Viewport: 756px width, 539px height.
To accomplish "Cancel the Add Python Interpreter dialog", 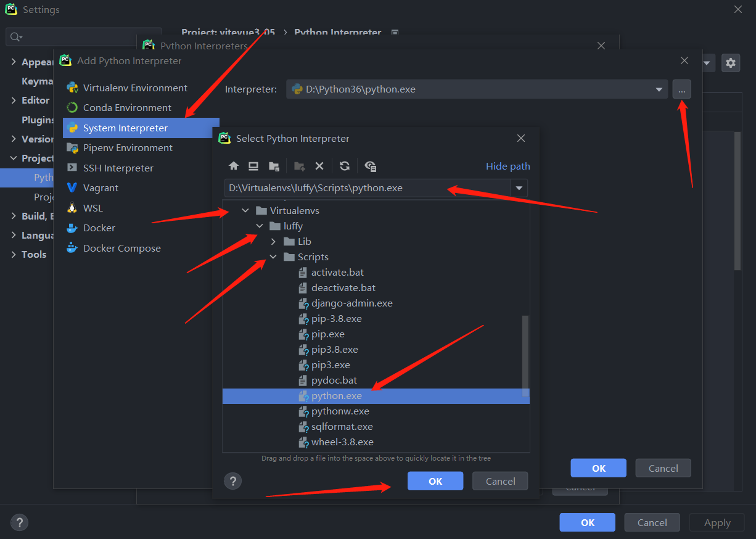I will [664, 468].
